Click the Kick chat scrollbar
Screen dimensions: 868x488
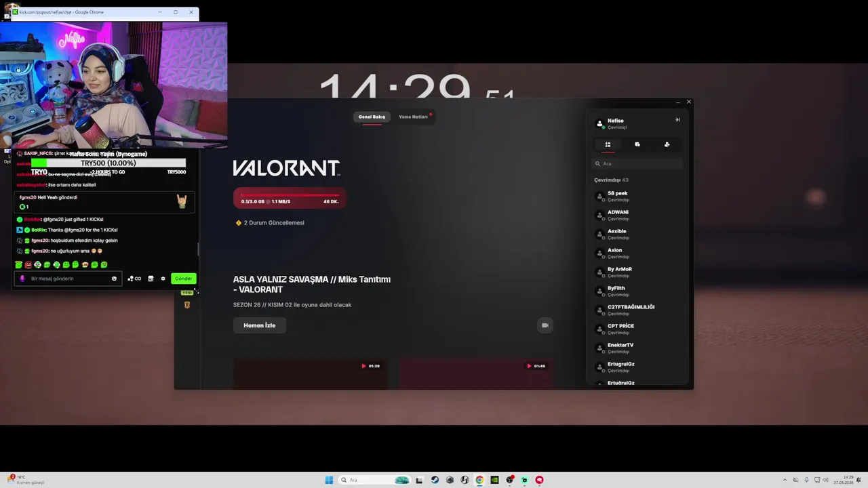(x=199, y=249)
